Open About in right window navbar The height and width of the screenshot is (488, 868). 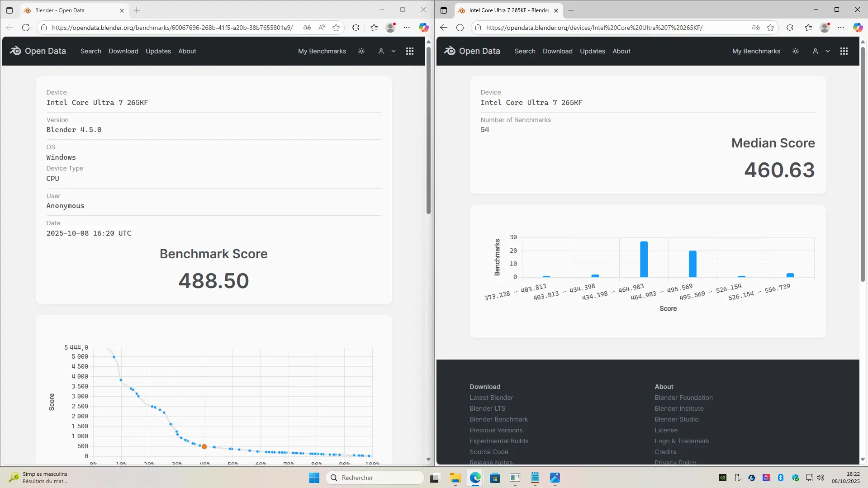[x=621, y=51]
